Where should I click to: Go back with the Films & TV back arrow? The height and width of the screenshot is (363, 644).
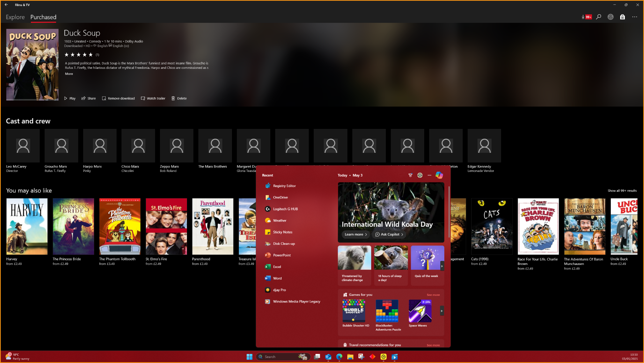pyautogui.click(x=6, y=5)
